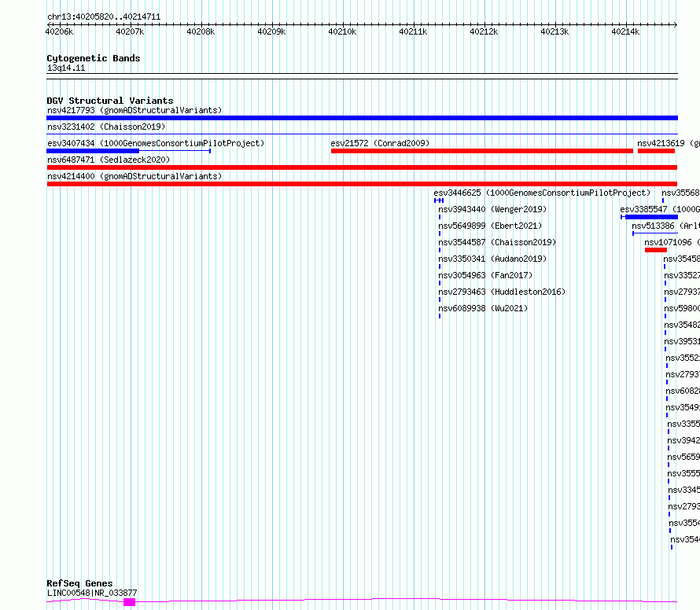Viewport: 700px width, 610px height.
Task: Select the 40210k ruler tick label
Action: click(x=342, y=31)
